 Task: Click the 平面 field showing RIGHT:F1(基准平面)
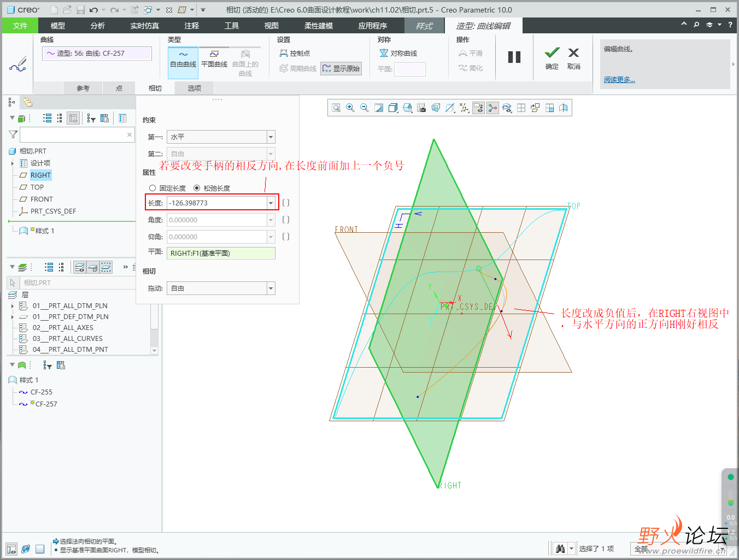click(221, 253)
